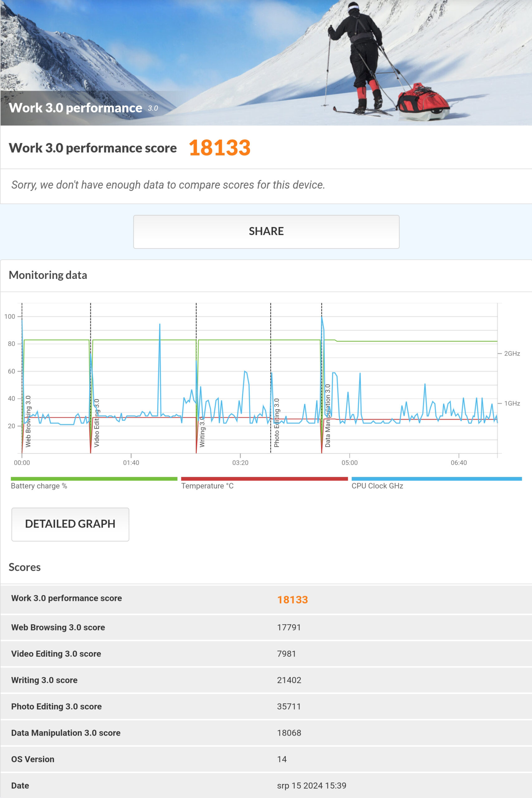Screen dimensions: 532x798
Task: Tap the Date row showing srp 15 2024
Action: pos(266,786)
